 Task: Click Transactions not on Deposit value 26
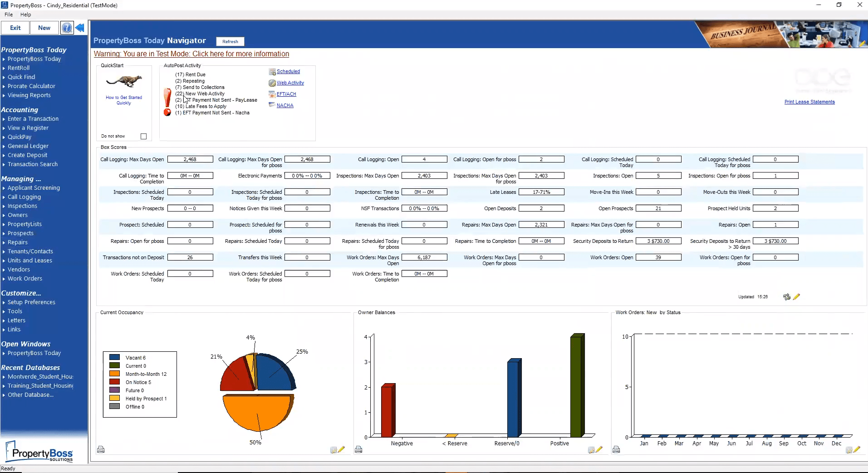190,257
